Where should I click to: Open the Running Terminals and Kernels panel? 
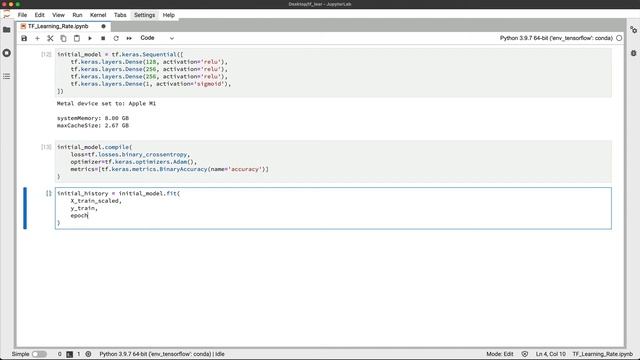point(7,53)
